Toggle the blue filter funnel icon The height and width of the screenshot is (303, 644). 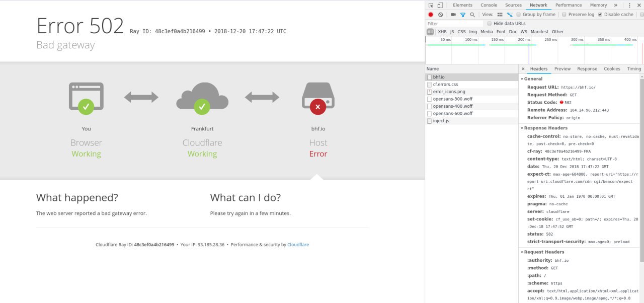tap(463, 15)
